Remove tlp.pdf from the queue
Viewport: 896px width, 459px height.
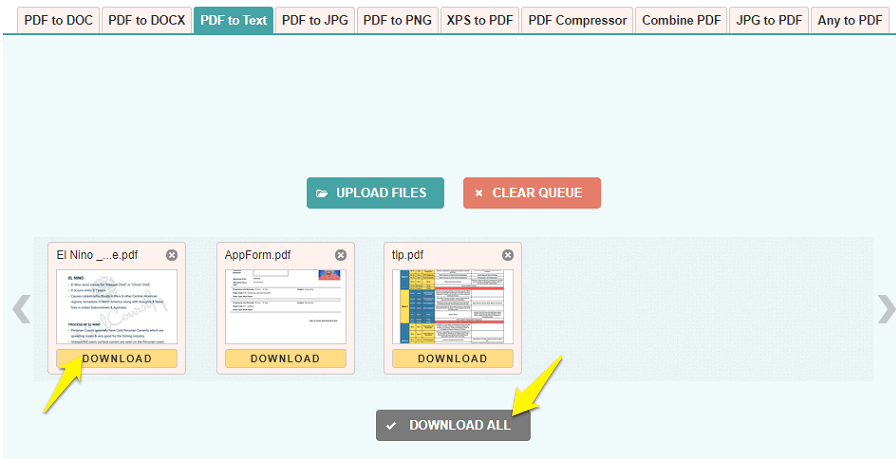coord(507,255)
